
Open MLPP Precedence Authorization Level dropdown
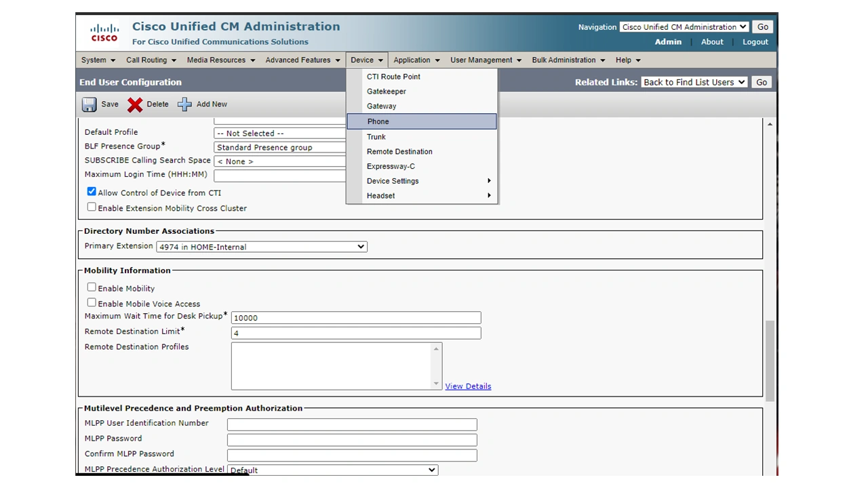point(332,470)
